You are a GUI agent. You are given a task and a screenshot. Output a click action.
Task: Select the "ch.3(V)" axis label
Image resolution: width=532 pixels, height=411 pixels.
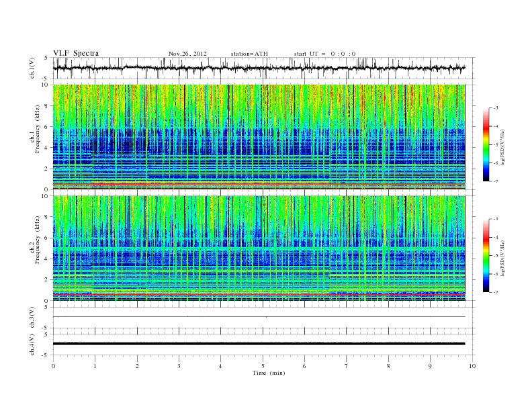pyautogui.click(x=32, y=318)
